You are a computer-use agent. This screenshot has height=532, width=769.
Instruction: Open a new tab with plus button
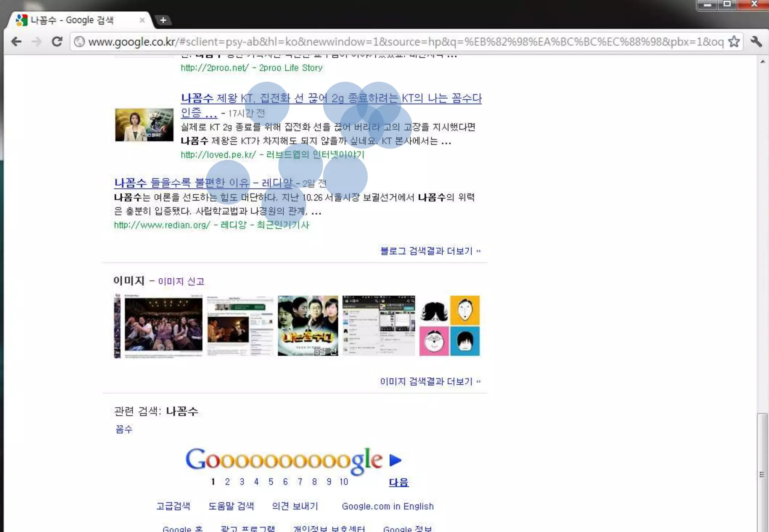tap(163, 20)
